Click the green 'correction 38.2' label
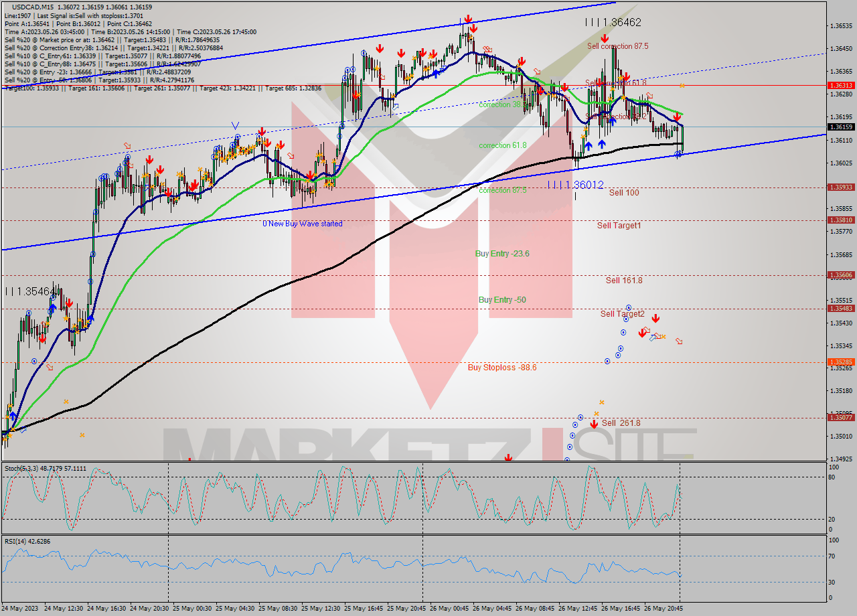This screenshot has height=616, width=857. tap(501, 104)
